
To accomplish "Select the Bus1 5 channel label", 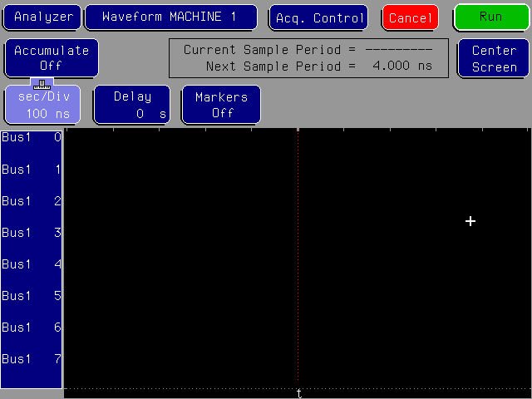I will coord(32,296).
